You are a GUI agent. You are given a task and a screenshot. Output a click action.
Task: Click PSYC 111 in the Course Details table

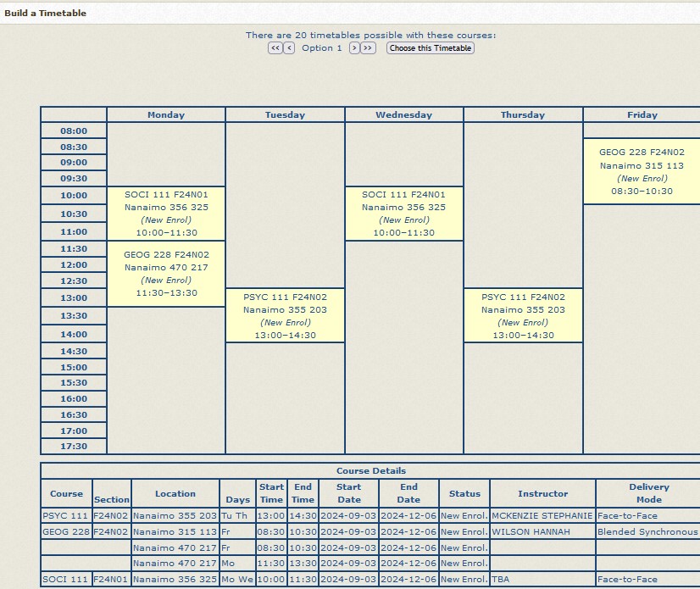66,515
